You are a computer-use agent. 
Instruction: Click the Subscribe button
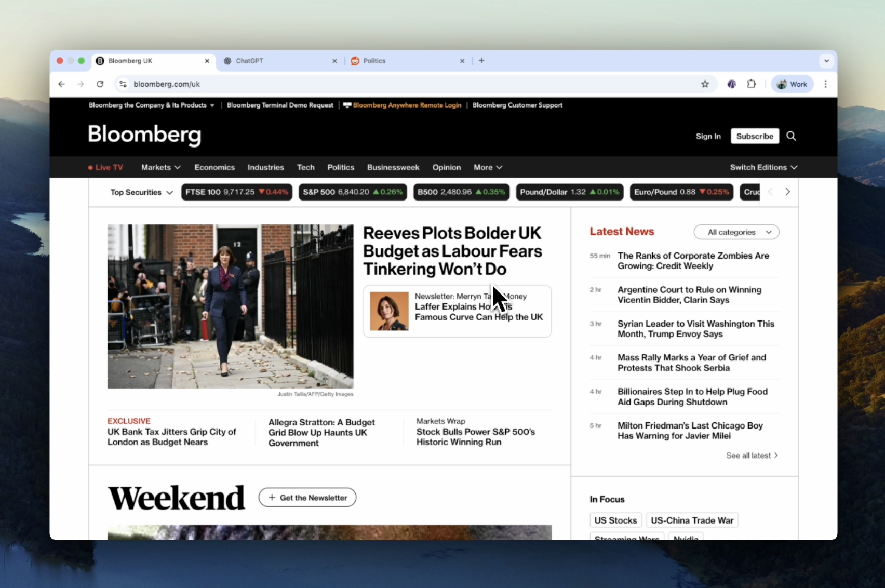(754, 136)
